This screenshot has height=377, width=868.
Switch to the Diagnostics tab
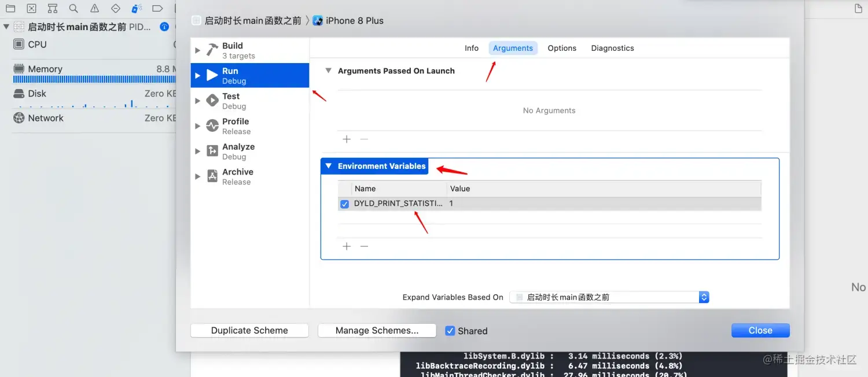coord(613,48)
